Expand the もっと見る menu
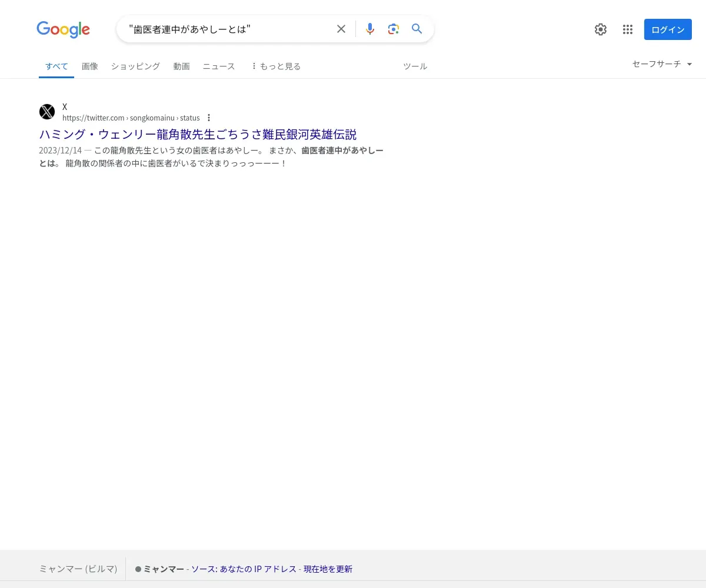The height and width of the screenshot is (588, 706). pos(275,66)
